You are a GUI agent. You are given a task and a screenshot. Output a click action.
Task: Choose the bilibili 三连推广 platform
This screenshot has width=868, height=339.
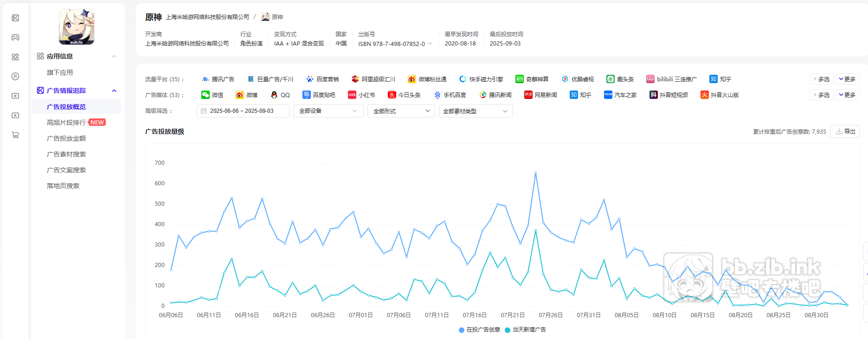pos(650,79)
